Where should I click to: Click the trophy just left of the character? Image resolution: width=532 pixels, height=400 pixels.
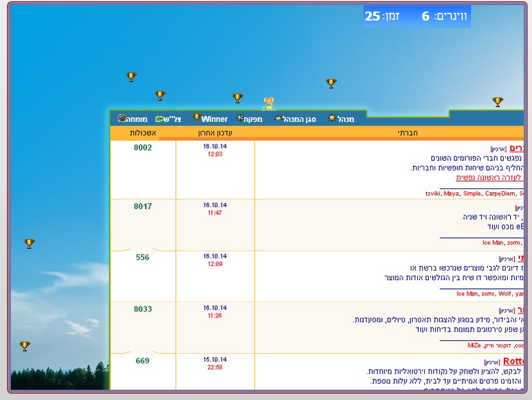pyautogui.click(x=238, y=98)
